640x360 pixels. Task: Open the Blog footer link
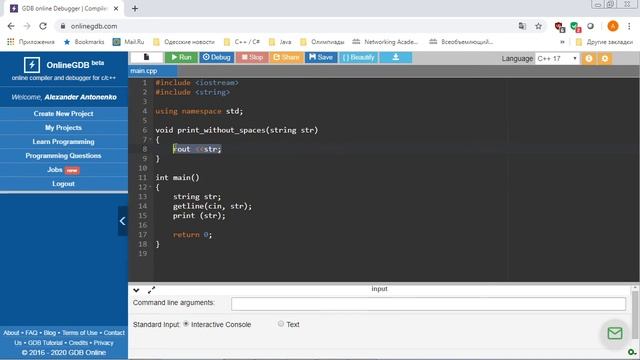tap(50, 333)
